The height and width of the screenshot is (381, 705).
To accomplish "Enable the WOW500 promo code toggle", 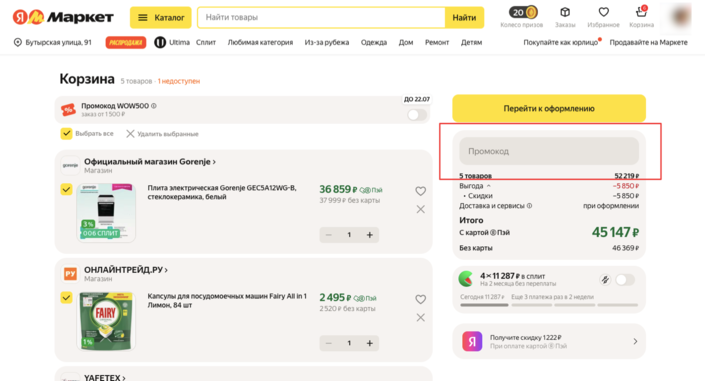I will [x=417, y=115].
